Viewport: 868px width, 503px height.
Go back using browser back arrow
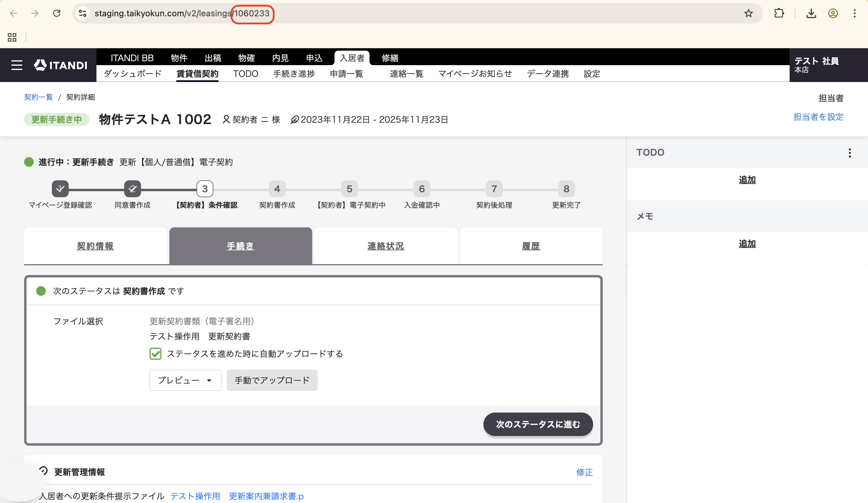(x=14, y=14)
